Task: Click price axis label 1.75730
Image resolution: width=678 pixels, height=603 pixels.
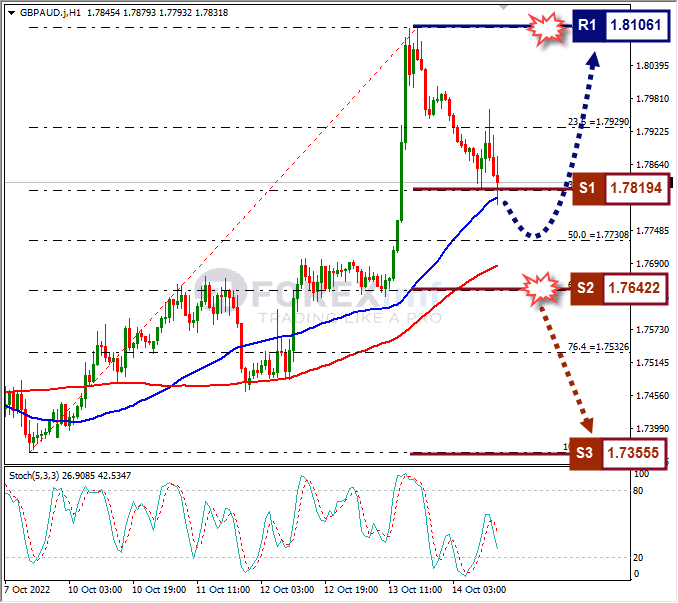Action: (652, 329)
